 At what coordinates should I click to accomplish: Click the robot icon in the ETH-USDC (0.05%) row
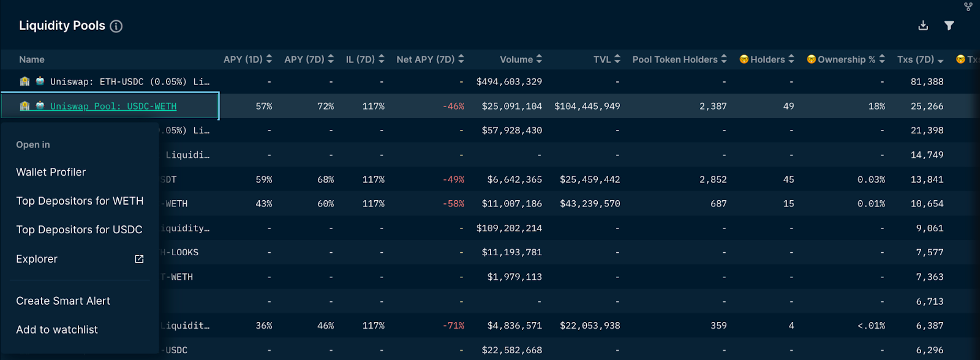[40, 81]
